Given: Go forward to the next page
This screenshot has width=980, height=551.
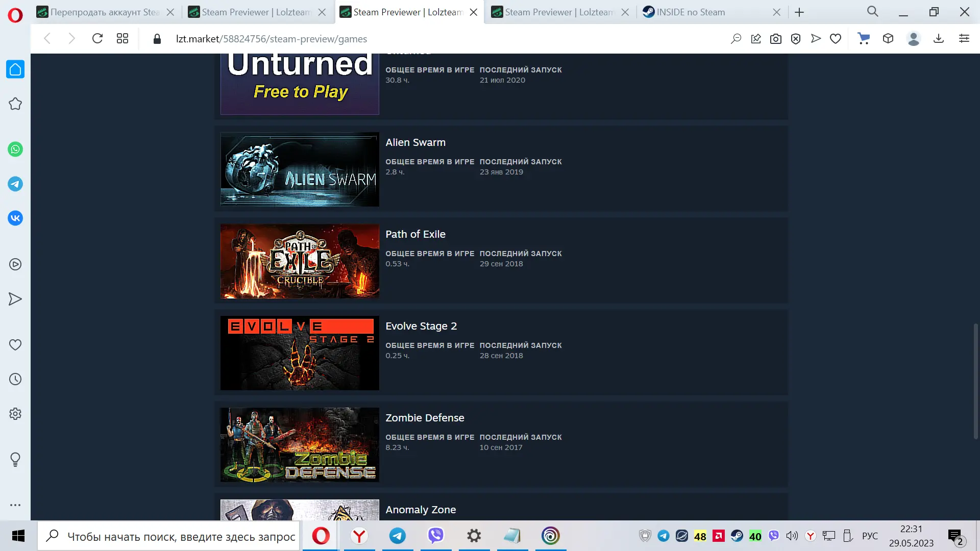Looking at the screenshot, I should pyautogui.click(x=71, y=39).
